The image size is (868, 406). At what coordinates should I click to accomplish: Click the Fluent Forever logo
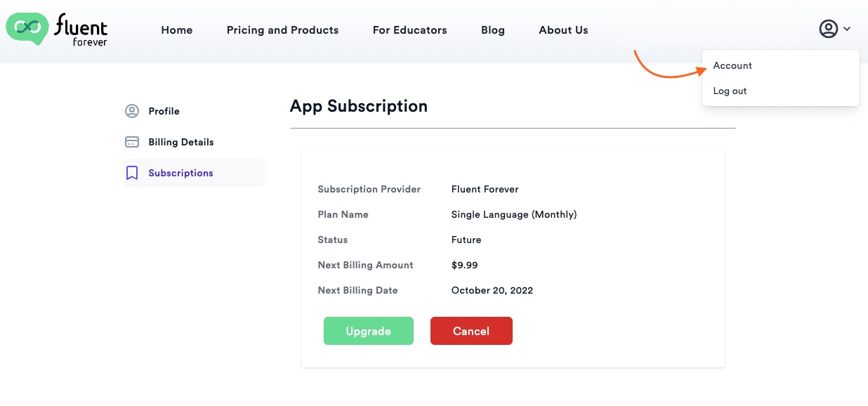click(x=57, y=30)
